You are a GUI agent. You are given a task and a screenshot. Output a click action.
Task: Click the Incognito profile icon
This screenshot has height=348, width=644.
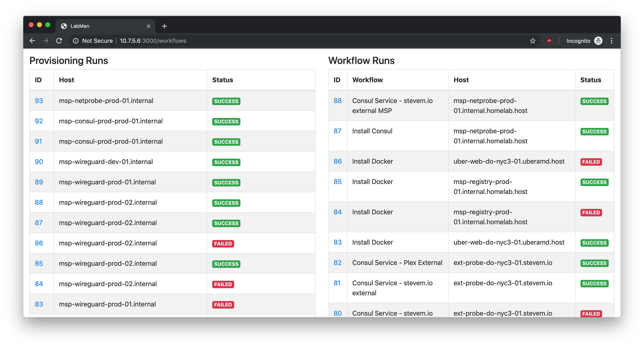point(598,41)
